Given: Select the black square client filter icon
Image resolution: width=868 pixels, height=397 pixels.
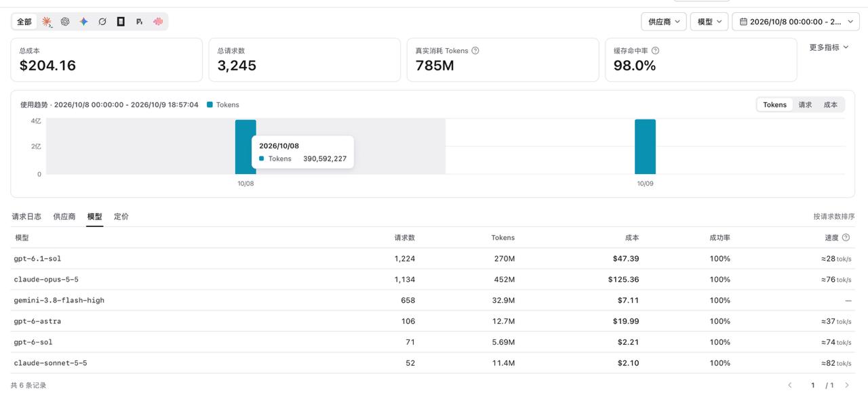Looking at the screenshot, I should [x=121, y=22].
